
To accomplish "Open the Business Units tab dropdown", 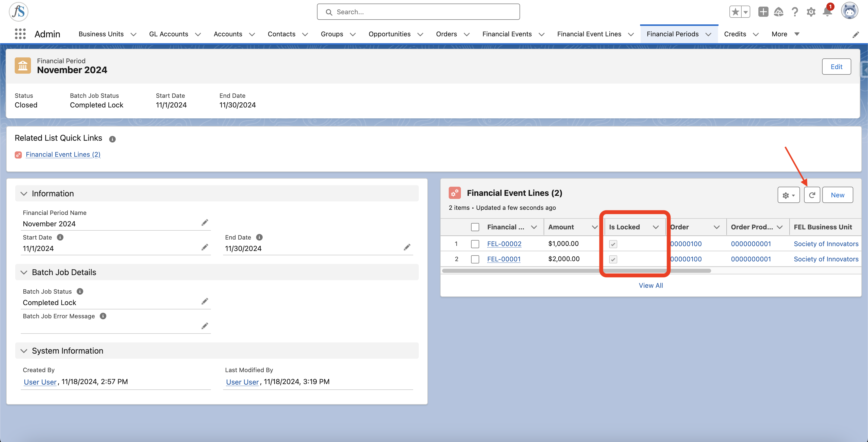I will pos(133,34).
